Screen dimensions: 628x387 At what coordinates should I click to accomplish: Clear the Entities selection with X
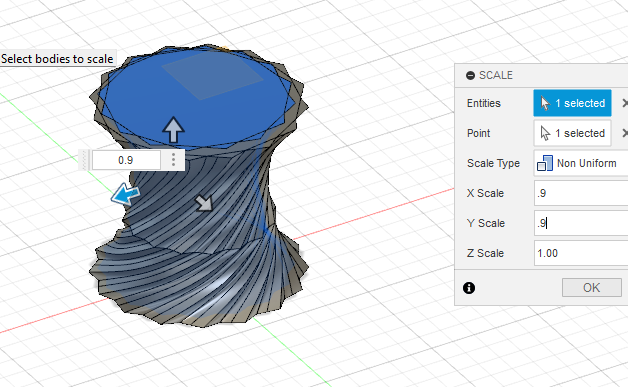click(624, 103)
